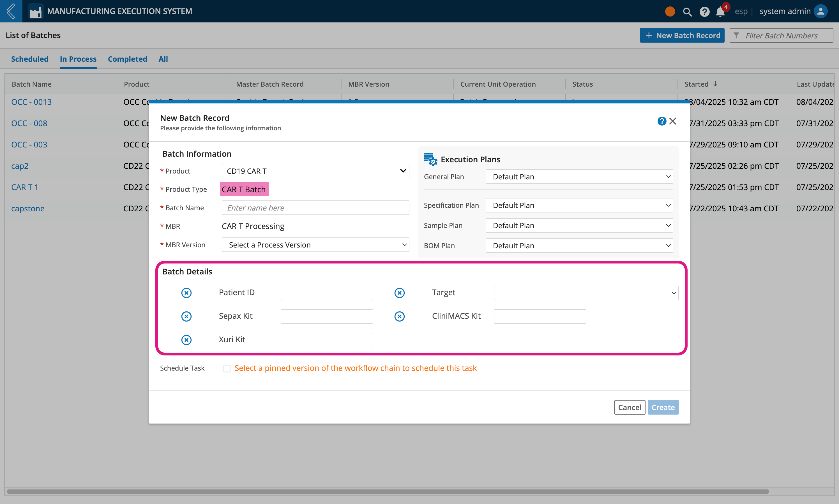Click the MBR Version column header
839x504 pixels.
[x=368, y=84]
